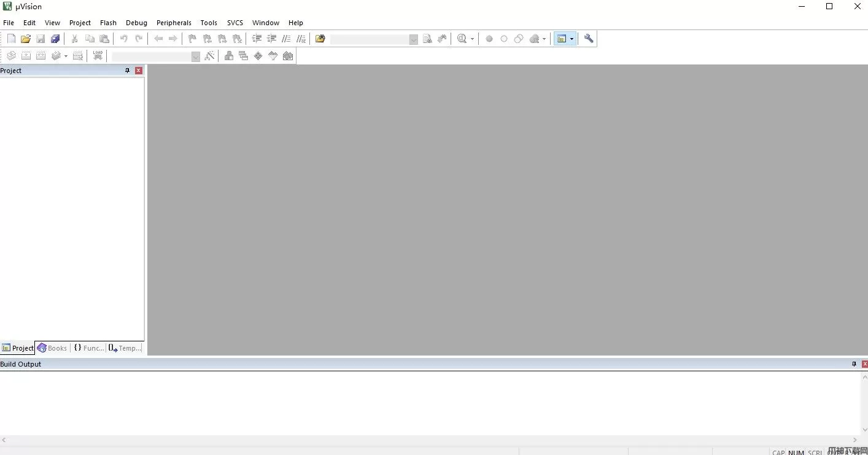Click the LOAD download icon
Viewport: 868px width, 455px height.
pyautogui.click(x=98, y=56)
